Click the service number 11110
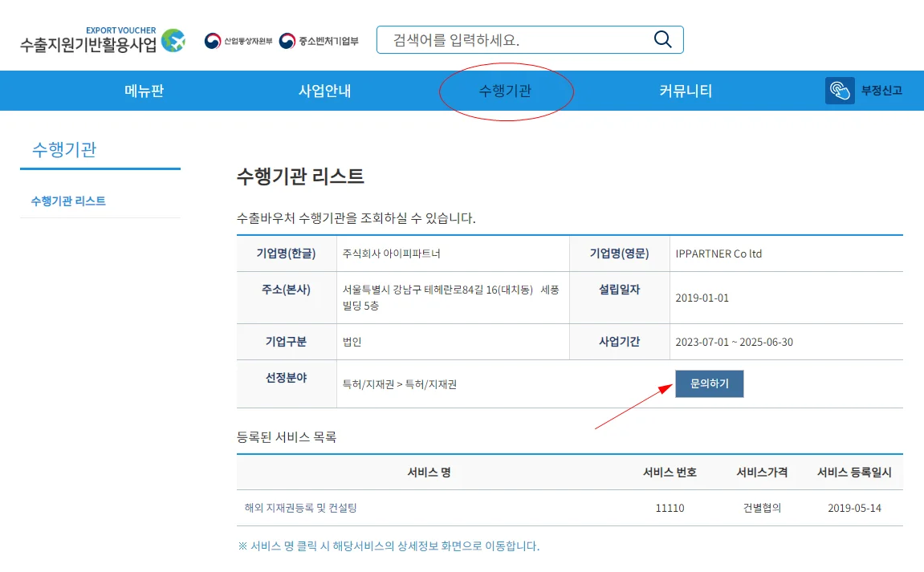 (670, 508)
